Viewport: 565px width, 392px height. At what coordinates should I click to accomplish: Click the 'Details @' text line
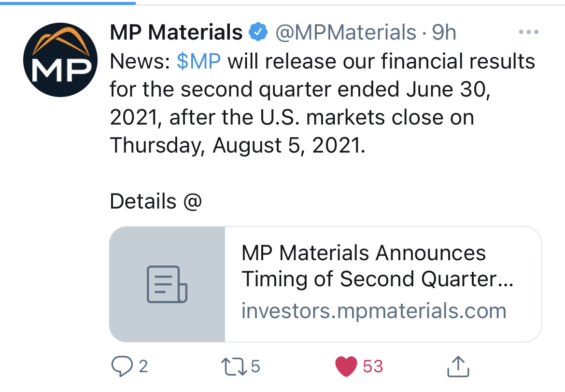point(155,201)
